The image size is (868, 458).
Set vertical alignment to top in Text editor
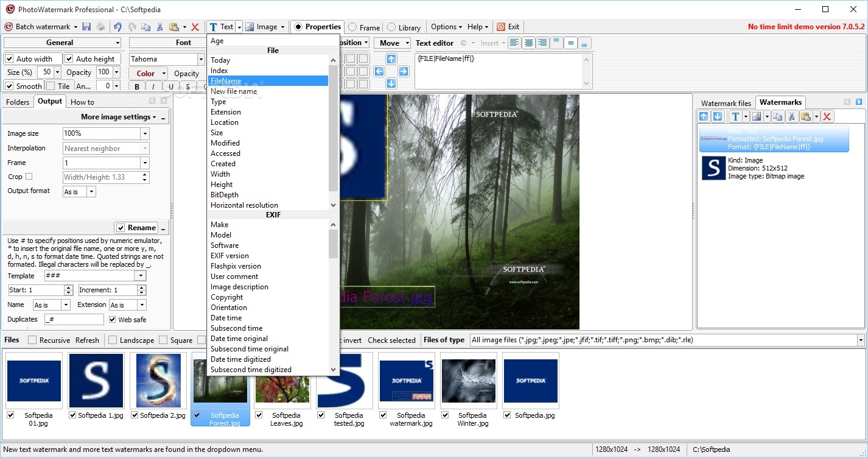tap(556, 43)
